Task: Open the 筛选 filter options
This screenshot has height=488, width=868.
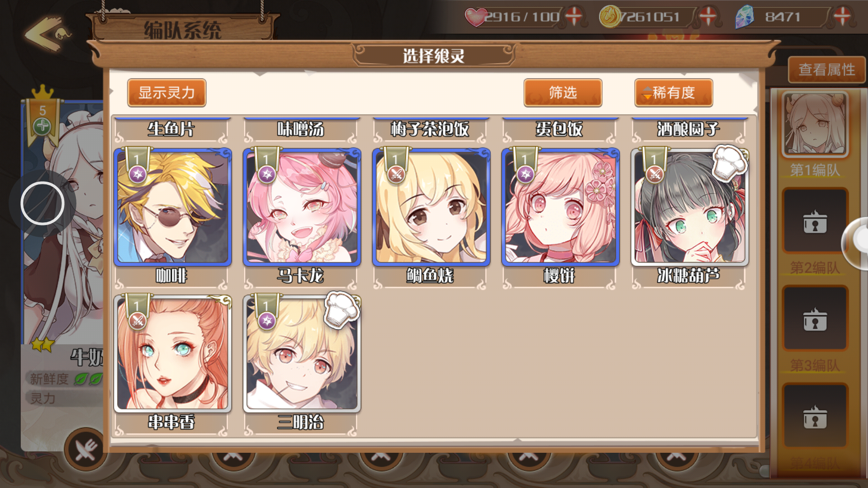Action: (563, 93)
